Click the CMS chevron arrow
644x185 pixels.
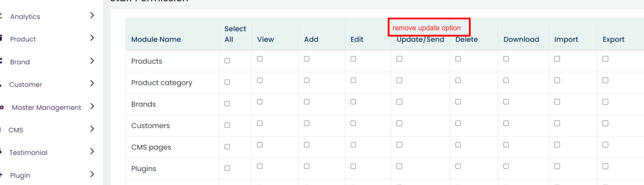pyautogui.click(x=92, y=129)
